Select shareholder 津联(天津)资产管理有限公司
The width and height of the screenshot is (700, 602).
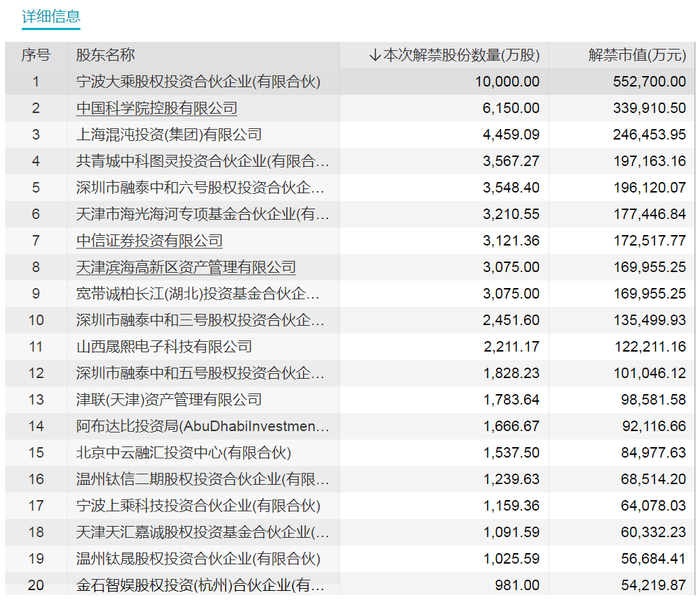169,400
